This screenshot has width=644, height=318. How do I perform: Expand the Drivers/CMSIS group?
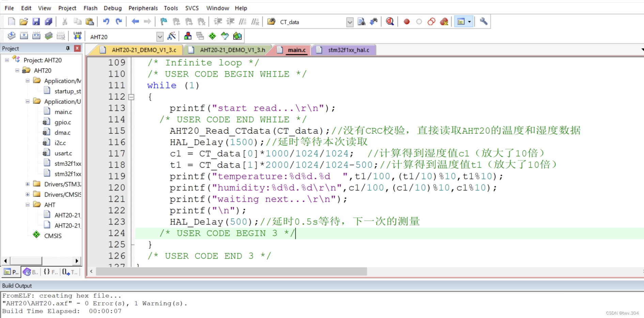[x=28, y=194]
